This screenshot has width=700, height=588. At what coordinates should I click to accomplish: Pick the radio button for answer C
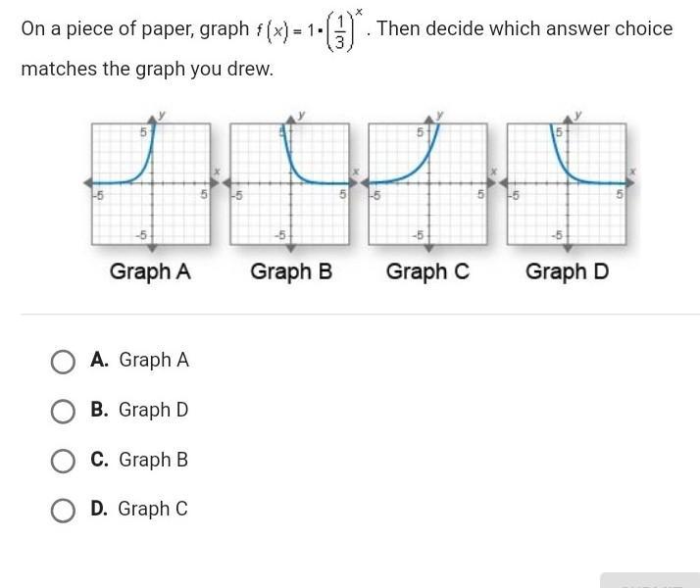click(x=63, y=461)
